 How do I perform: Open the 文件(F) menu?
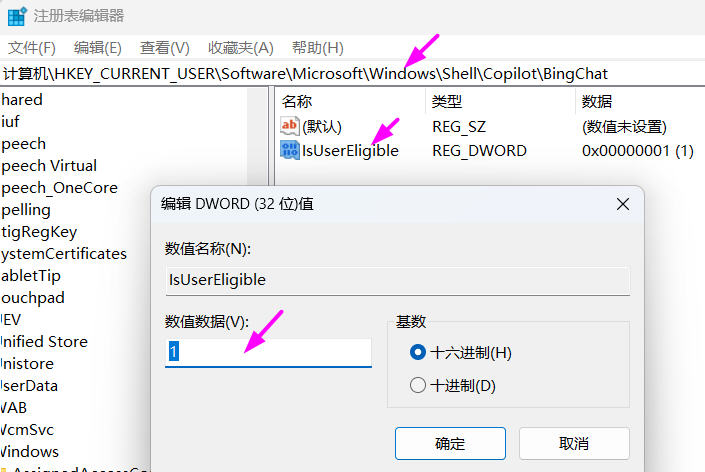(x=32, y=48)
